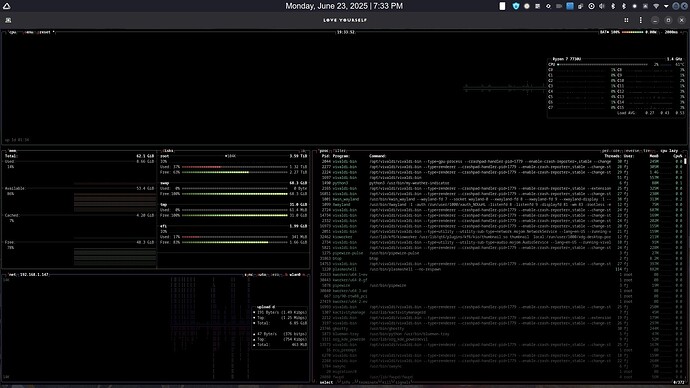
Task: Select the org_kde_powerde process row
Action: tap(502, 339)
